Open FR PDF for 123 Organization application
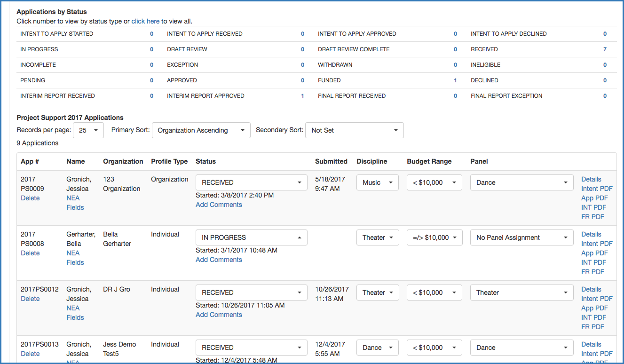Screen dimensions: 624x364 coord(592,217)
